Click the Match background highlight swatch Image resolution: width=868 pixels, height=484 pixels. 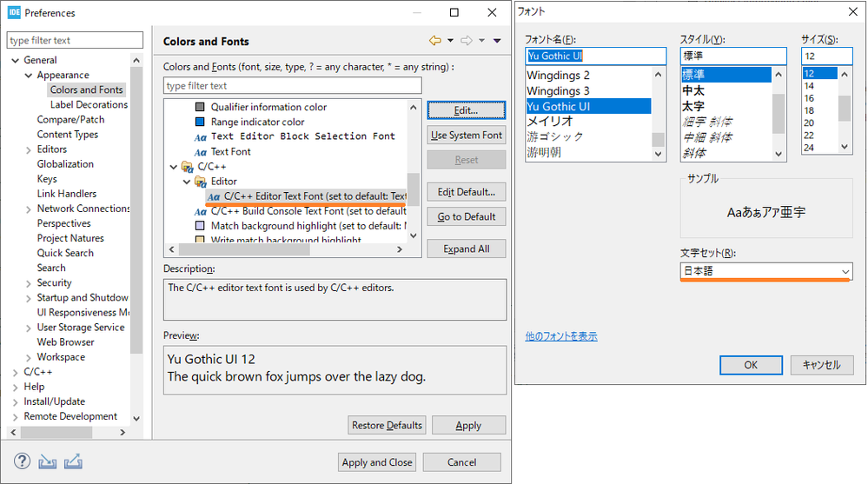(200, 225)
